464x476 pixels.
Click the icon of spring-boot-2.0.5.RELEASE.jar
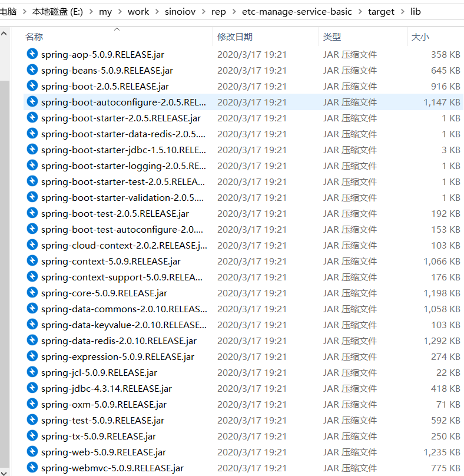tap(32, 85)
